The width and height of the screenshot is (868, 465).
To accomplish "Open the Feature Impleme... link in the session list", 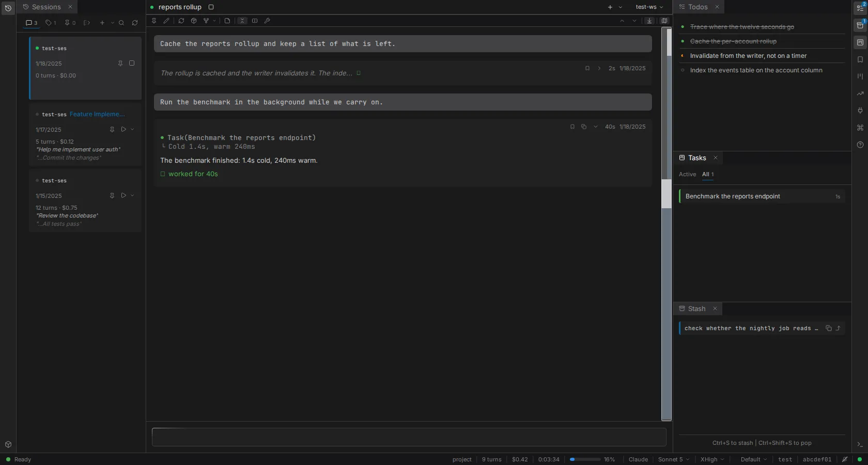I will point(97,114).
